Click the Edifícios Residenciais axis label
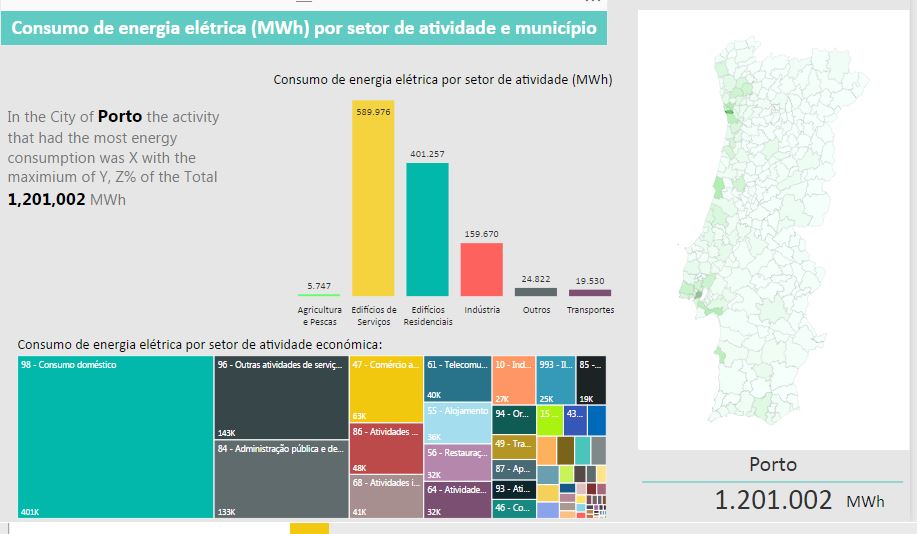 coord(428,316)
